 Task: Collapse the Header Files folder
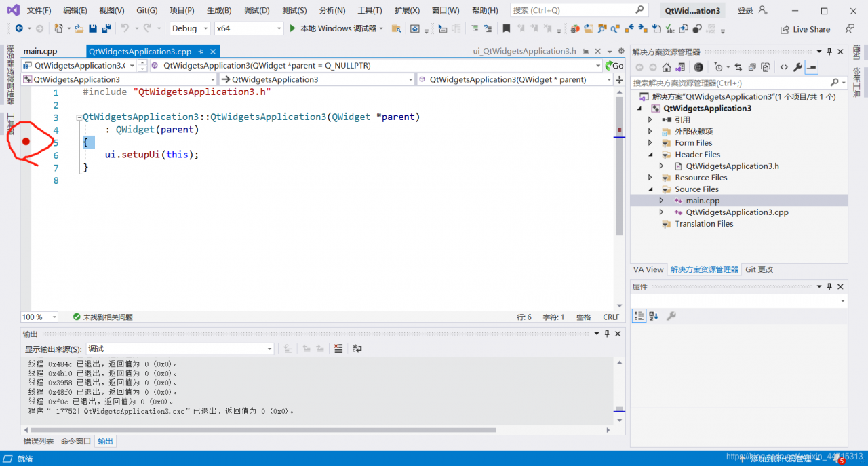[650, 155]
